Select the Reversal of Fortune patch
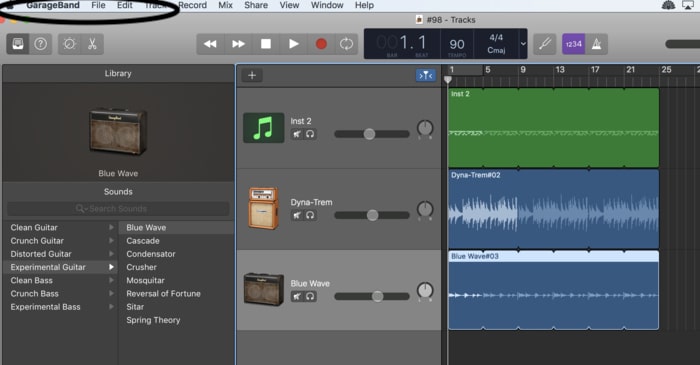The height and width of the screenshot is (365, 700). click(176, 294)
